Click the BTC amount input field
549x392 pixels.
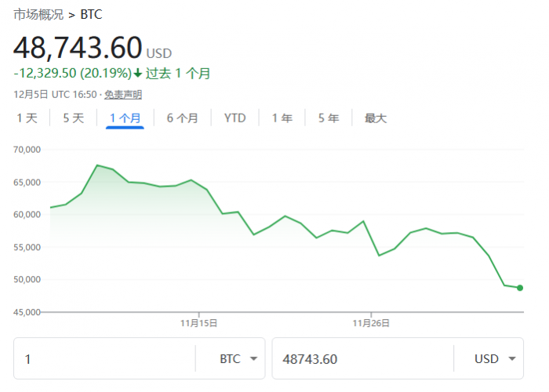point(102,359)
